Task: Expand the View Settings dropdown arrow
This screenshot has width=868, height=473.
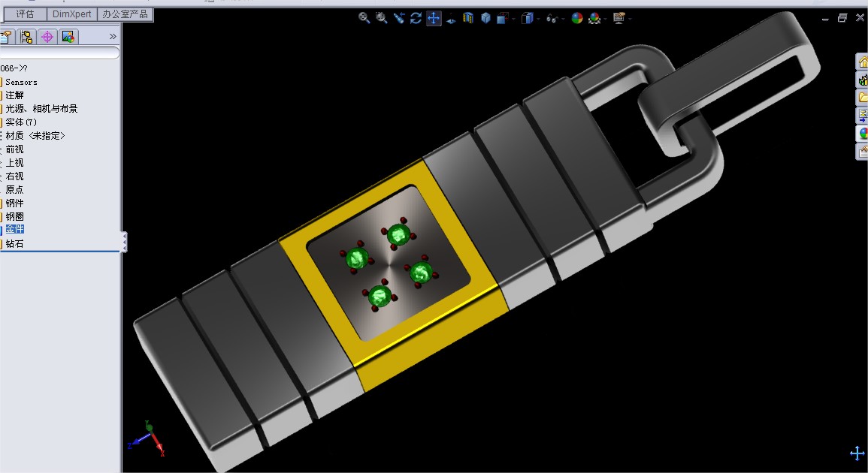Action: point(630,19)
